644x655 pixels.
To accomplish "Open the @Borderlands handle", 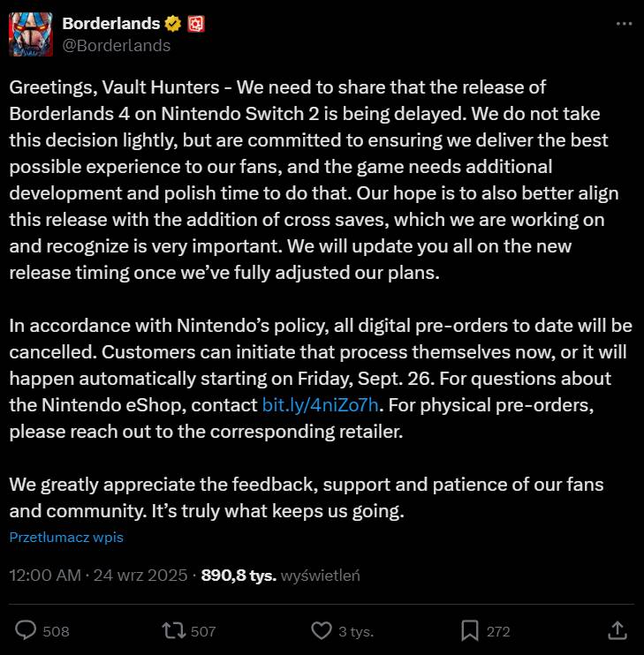I will pyautogui.click(x=117, y=46).
